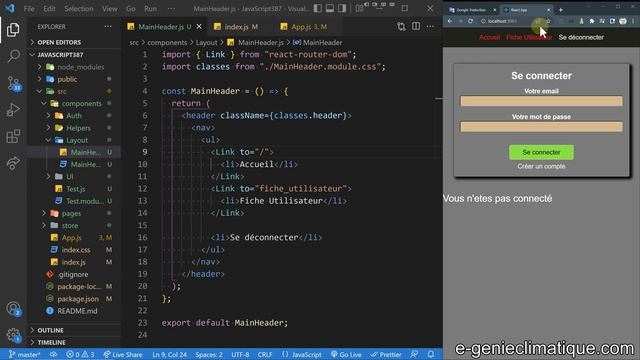Open the View menu
Image resolution: width=640 pixels, height=360 pixels.
point(109,9)
